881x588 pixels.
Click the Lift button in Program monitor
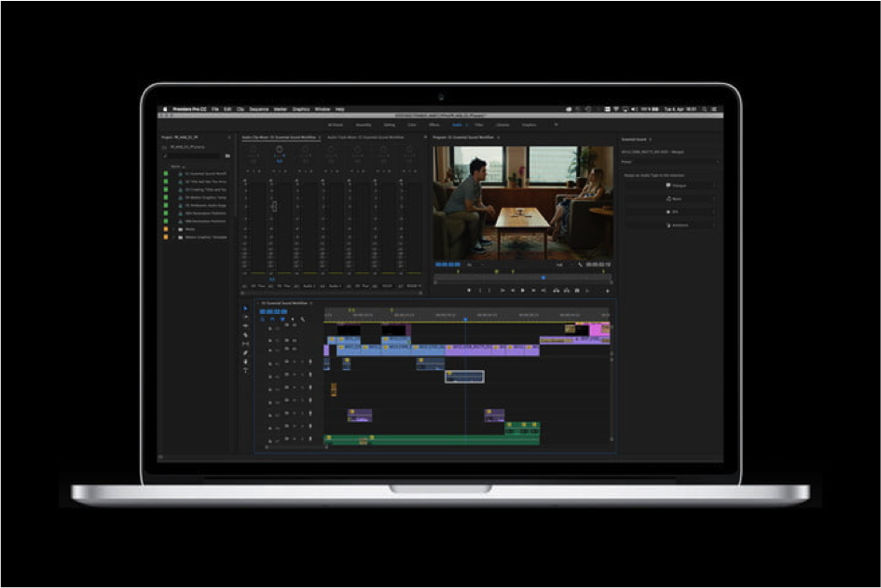[556, 291]
